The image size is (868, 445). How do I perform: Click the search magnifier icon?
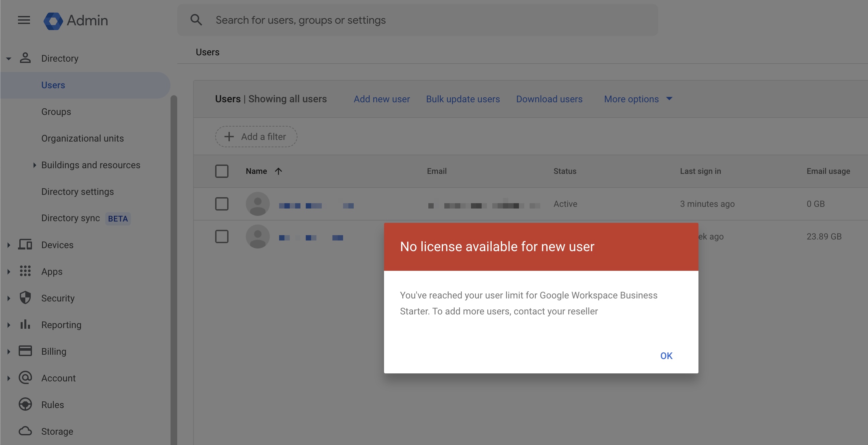[196, 20]
